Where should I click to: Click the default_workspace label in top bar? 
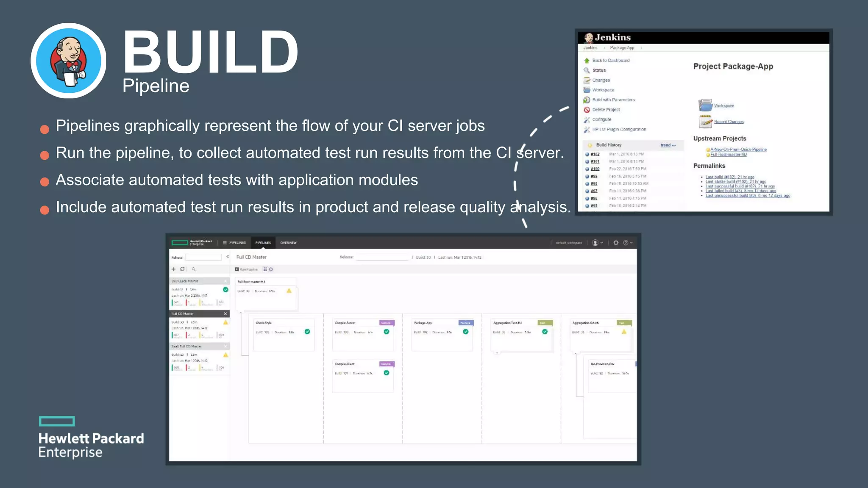[569, 243]
